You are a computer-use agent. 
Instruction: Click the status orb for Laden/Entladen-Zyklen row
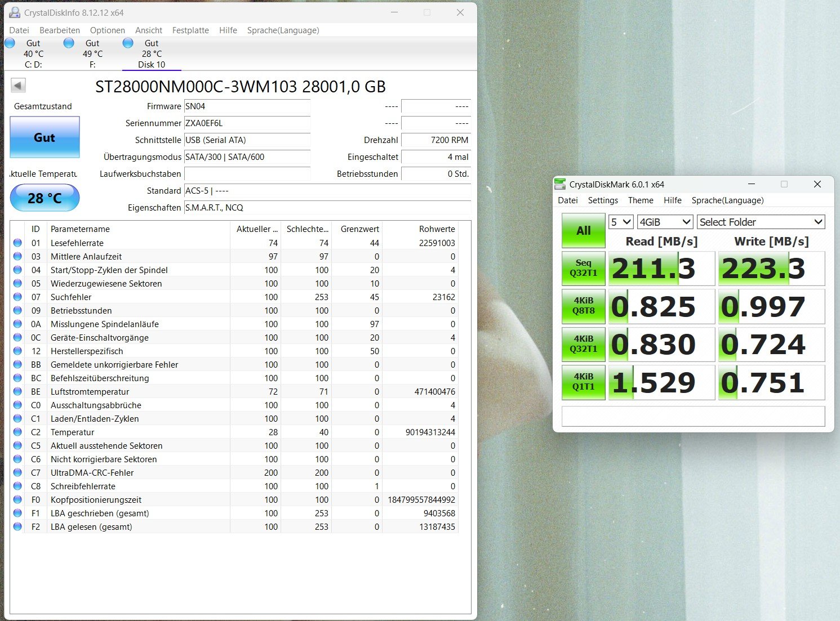tap(17, 418)
